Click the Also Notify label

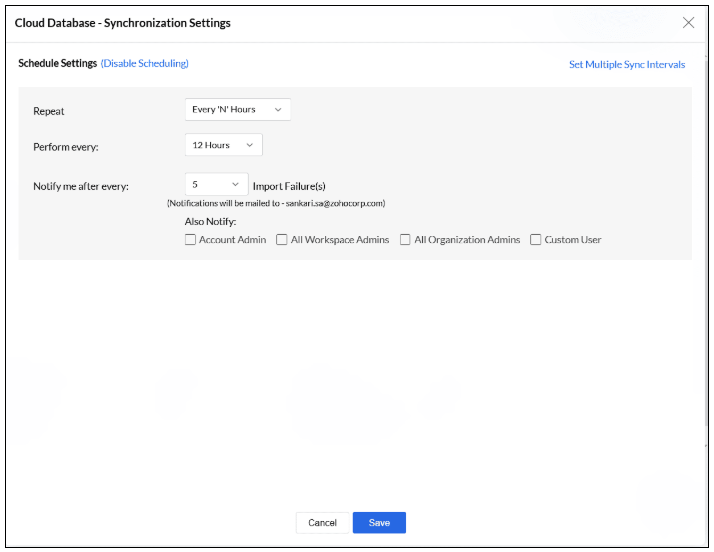point(210,221)
